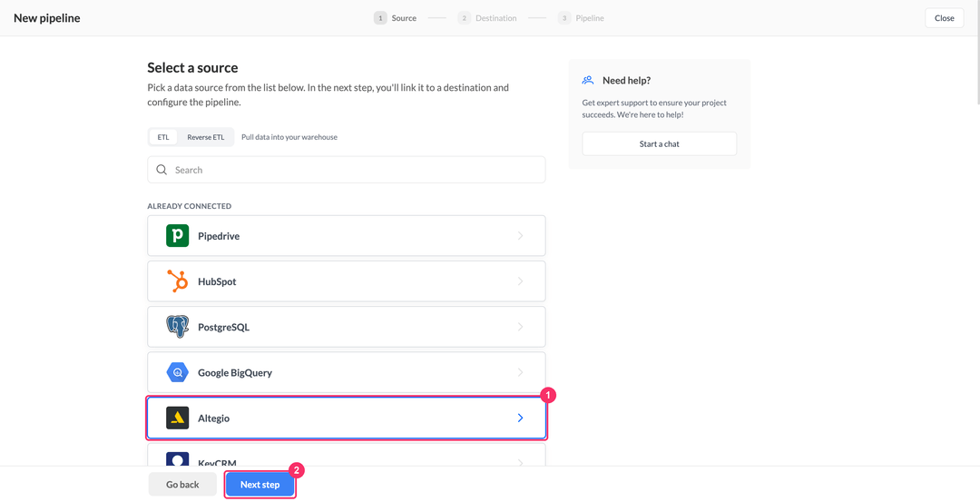Select the HubSpot source
Image resolution: width=980 pixels, height=502 pixels.
pyautogui.click(x=347, y=281)
